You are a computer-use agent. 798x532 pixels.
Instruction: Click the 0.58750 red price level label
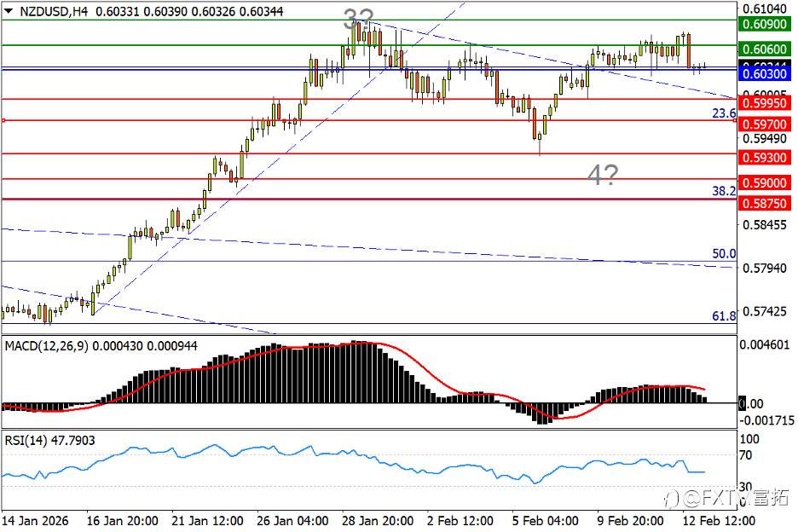coord(765,203)
